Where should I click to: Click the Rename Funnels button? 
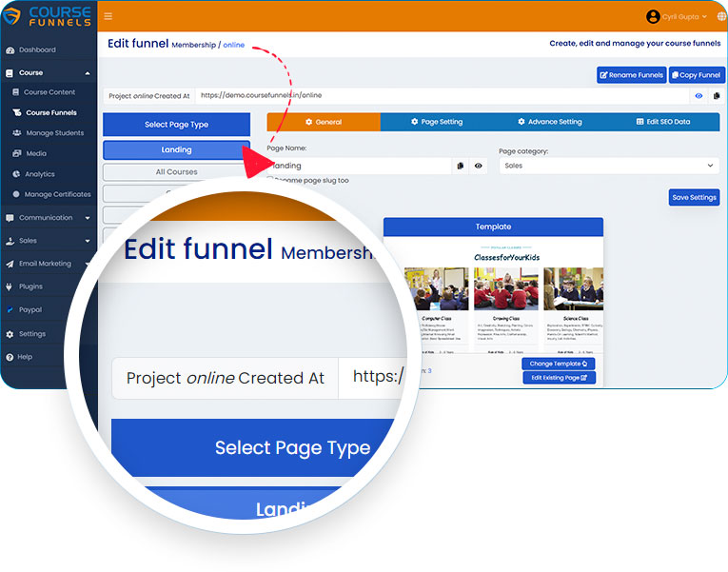point(632,75)
